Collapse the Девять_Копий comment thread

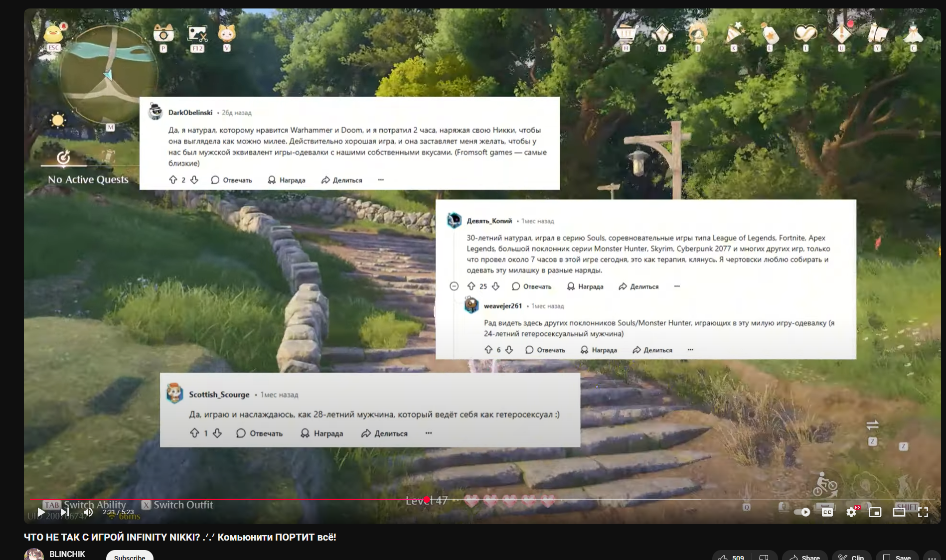coord(454,286)
